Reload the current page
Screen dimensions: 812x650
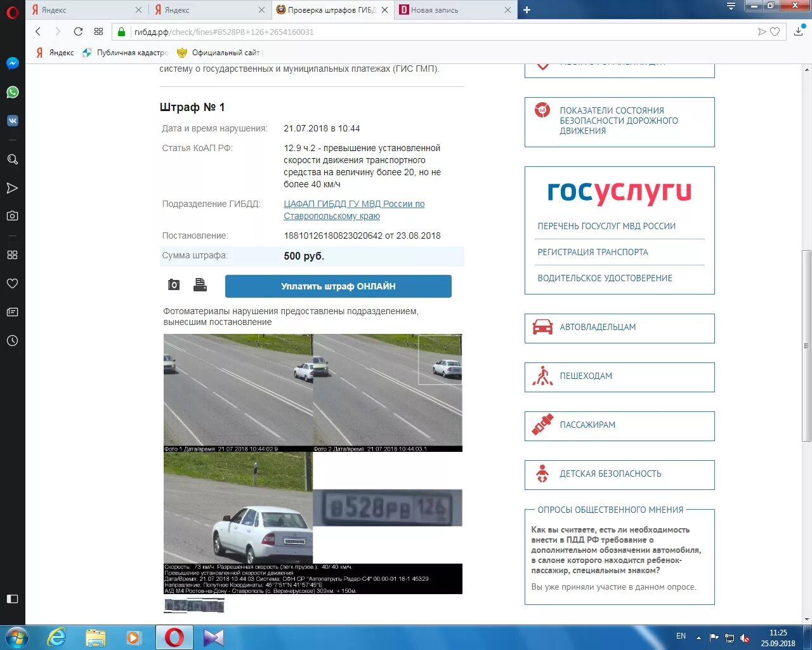[78, 32]
